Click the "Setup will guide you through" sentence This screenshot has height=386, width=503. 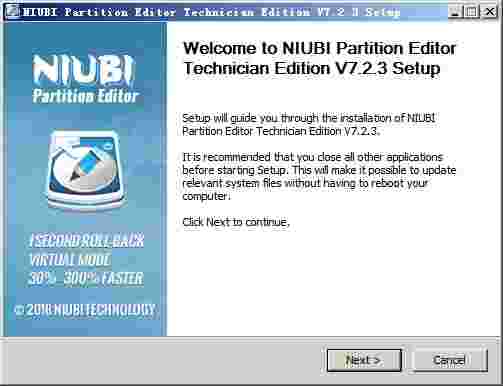[x=309, y=125]
